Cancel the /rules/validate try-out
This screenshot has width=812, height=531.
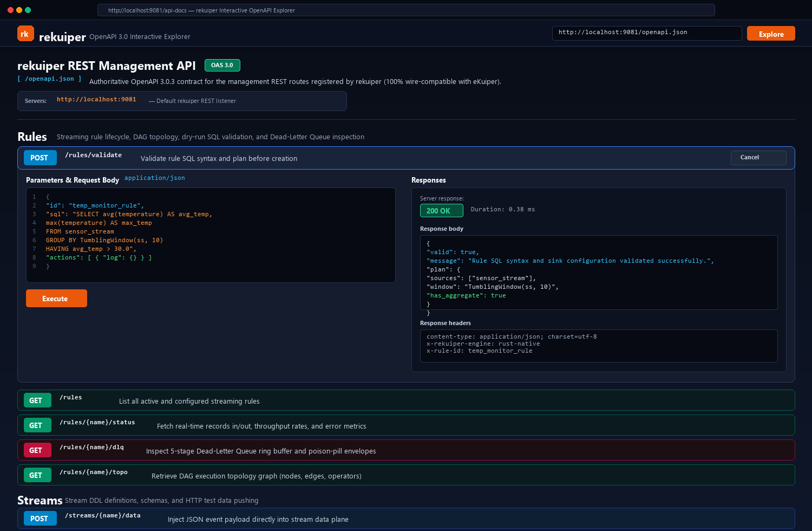pyautogui.click(x=758, y=158)
